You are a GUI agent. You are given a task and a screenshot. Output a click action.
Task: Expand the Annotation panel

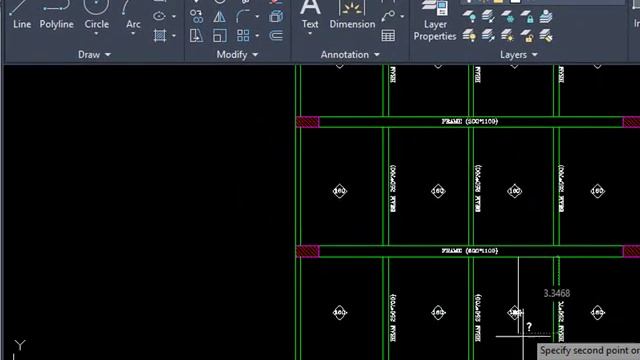coord(350,54)
